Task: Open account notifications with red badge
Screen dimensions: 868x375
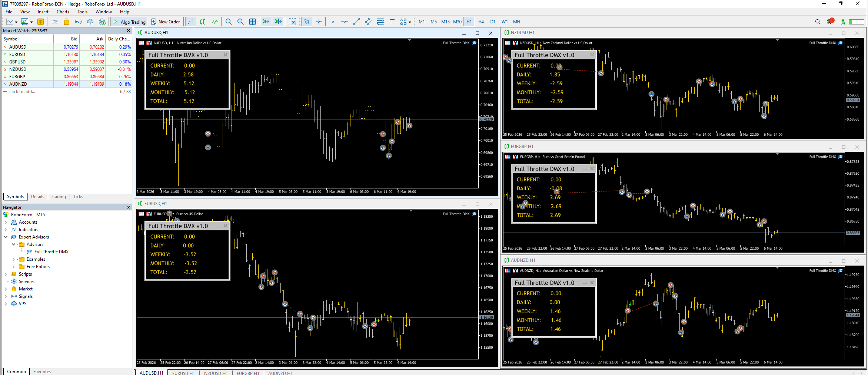Action: pos(830,22)
